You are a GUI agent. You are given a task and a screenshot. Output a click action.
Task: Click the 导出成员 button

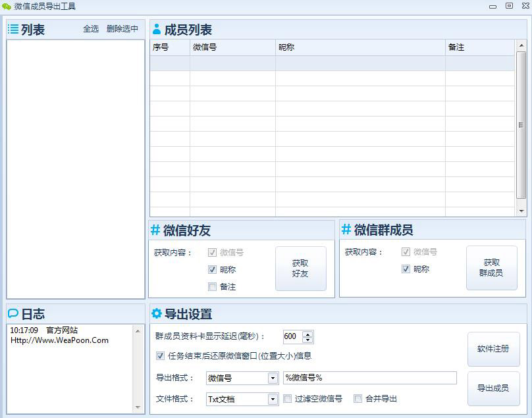pyautogui.click(x=493, y=388)
